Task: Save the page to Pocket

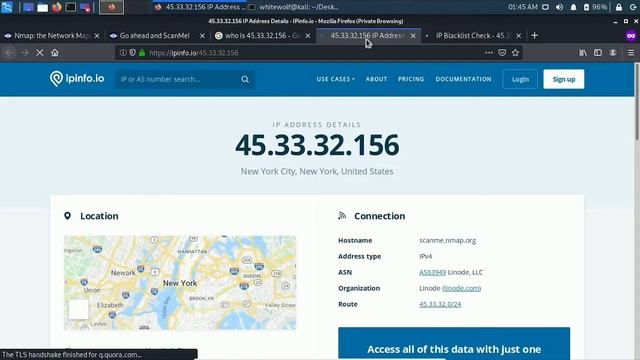Action: 502,53
